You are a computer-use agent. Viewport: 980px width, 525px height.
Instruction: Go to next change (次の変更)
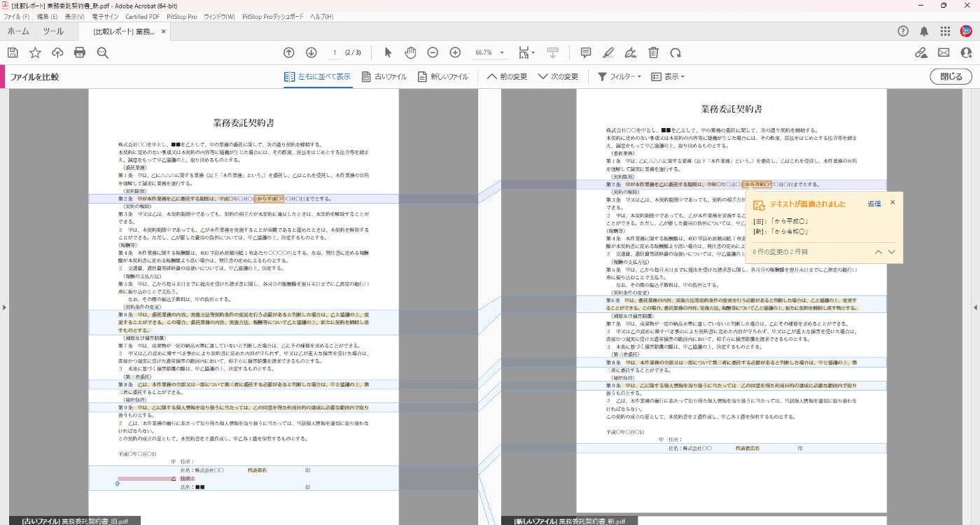558,77
